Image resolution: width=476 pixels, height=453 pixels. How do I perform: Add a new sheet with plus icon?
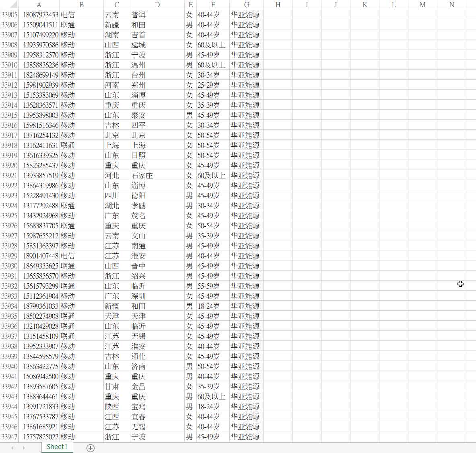coord(91,448)
